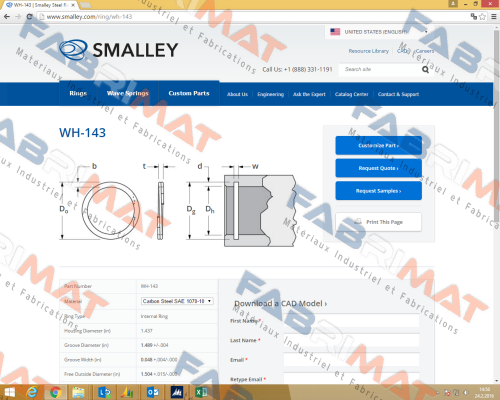The image size is (500, 400).
Task: Click the Print This Page button
Action: coord(378,222)
